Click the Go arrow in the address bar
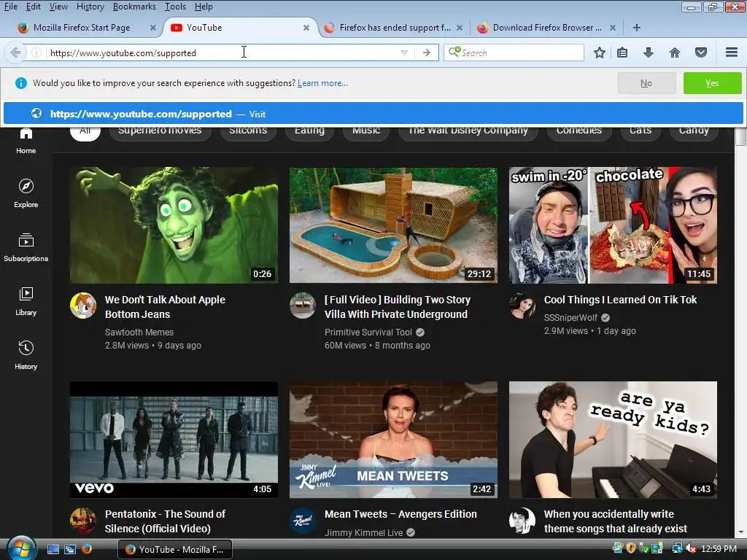The height and width of the screenshot is (560, 747). pos(426,52)
